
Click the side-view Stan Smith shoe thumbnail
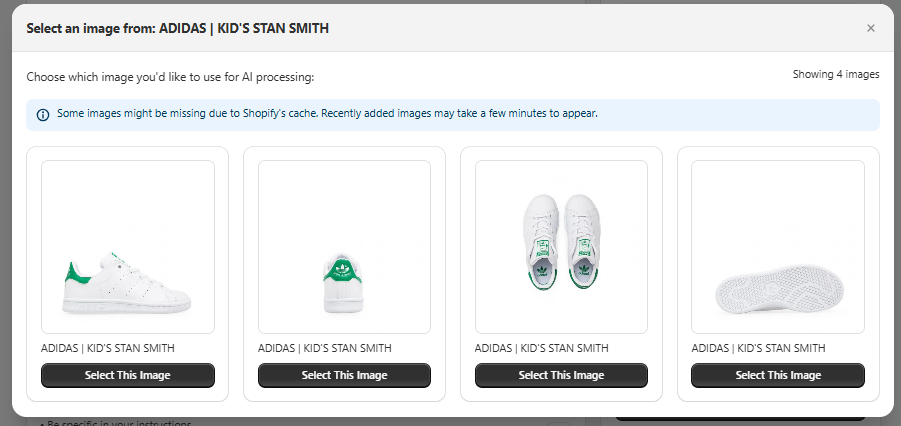pos(128,247)
